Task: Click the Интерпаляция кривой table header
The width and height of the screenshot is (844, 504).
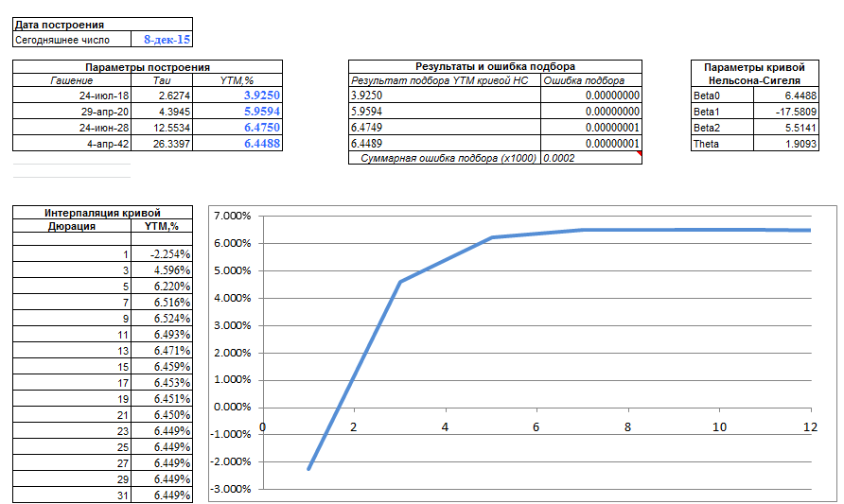Action: (103, 213)
